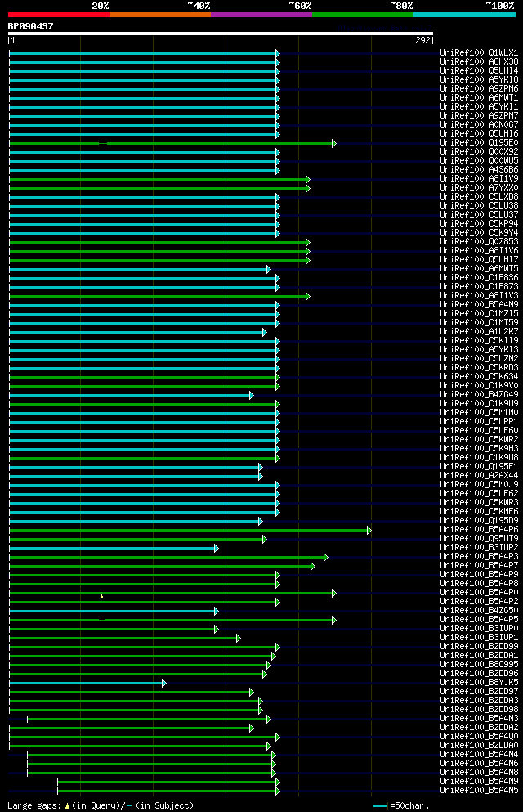Click the UniRef100_C5KWR2 label
The height and width of the screenshot is (812, 523).
[479, 440]
